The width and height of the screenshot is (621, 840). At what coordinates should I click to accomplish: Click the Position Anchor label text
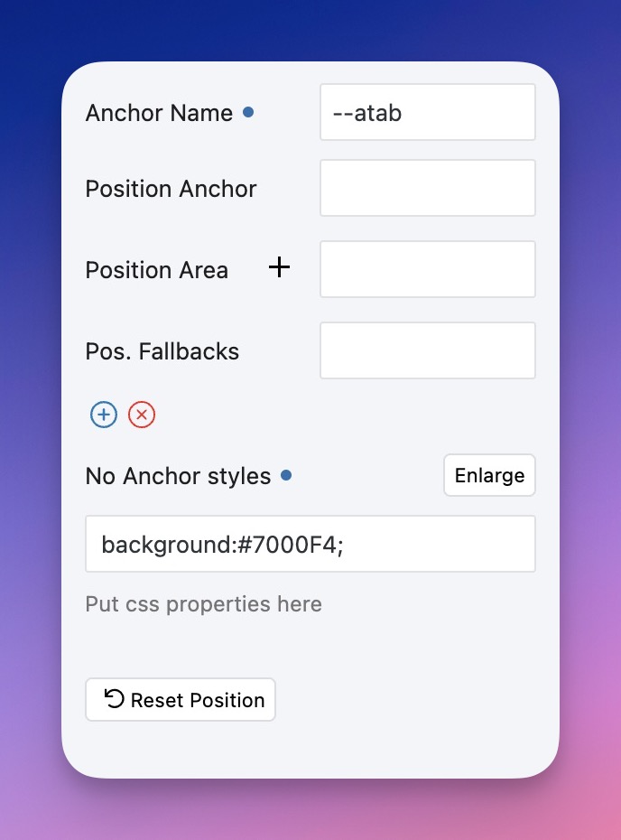tap(171, 189)
